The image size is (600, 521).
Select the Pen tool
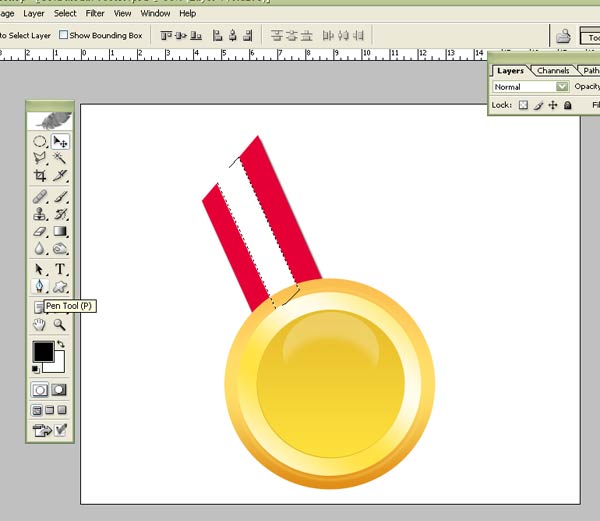pyautogui.click(x=39, y=287)
